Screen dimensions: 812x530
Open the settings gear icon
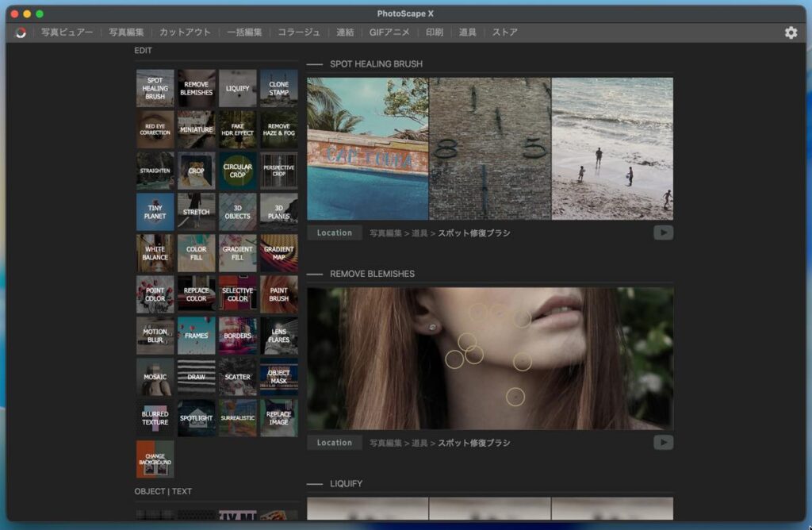coord(791,32)
